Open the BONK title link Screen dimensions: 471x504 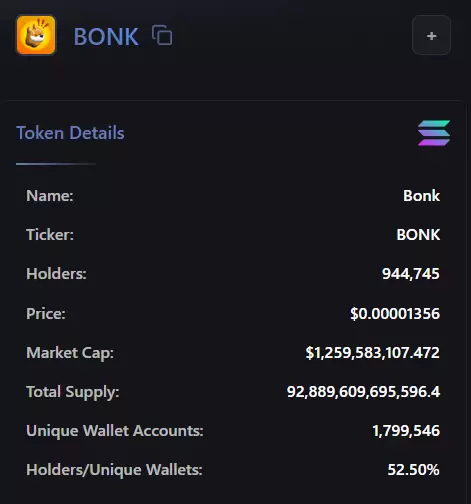click(x=106, y=36)
